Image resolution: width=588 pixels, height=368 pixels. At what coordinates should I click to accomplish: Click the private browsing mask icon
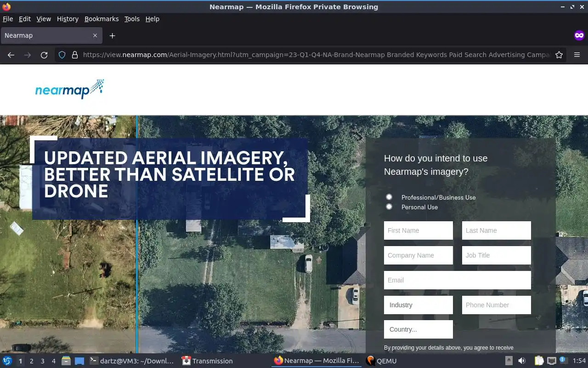[579, 35]
